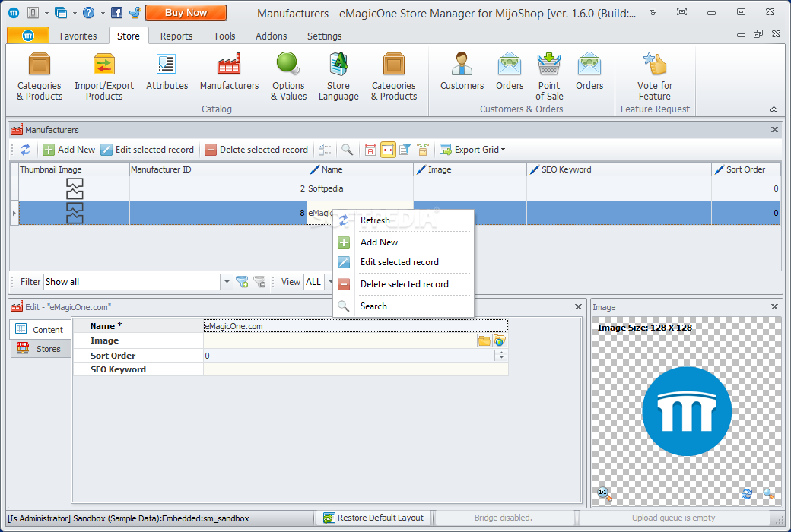
Task: Click Add New in the Manufacturers toolbar
Action: click(x=69, y=150)
